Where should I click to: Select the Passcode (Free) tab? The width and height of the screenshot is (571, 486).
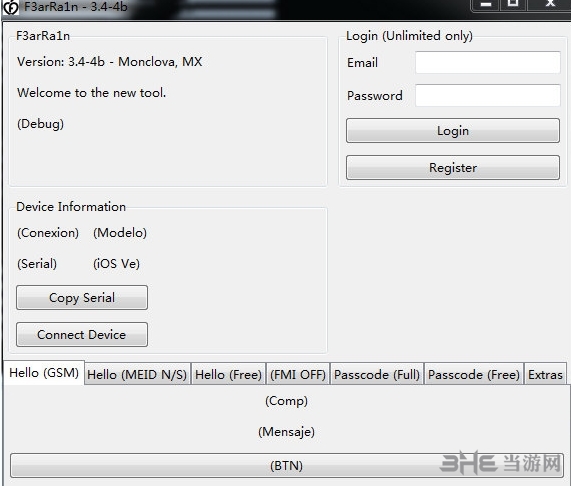[474, 374]
